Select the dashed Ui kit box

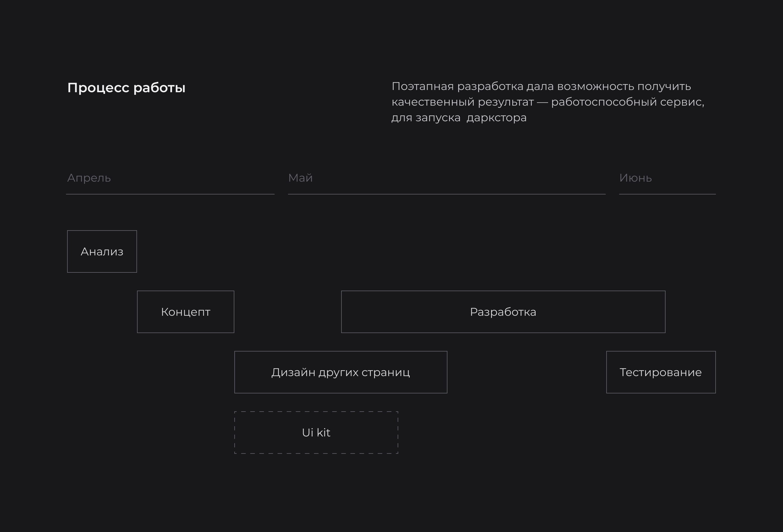coord(316,432)
